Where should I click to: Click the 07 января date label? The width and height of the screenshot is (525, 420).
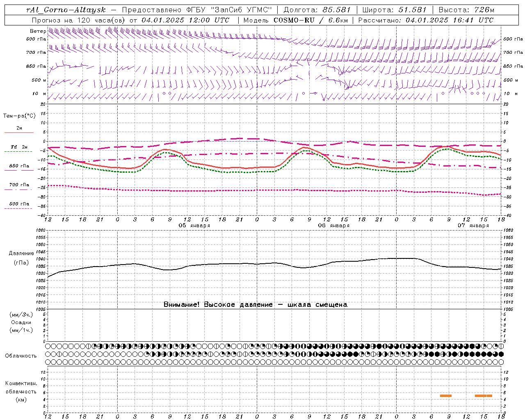click(473, 226)
